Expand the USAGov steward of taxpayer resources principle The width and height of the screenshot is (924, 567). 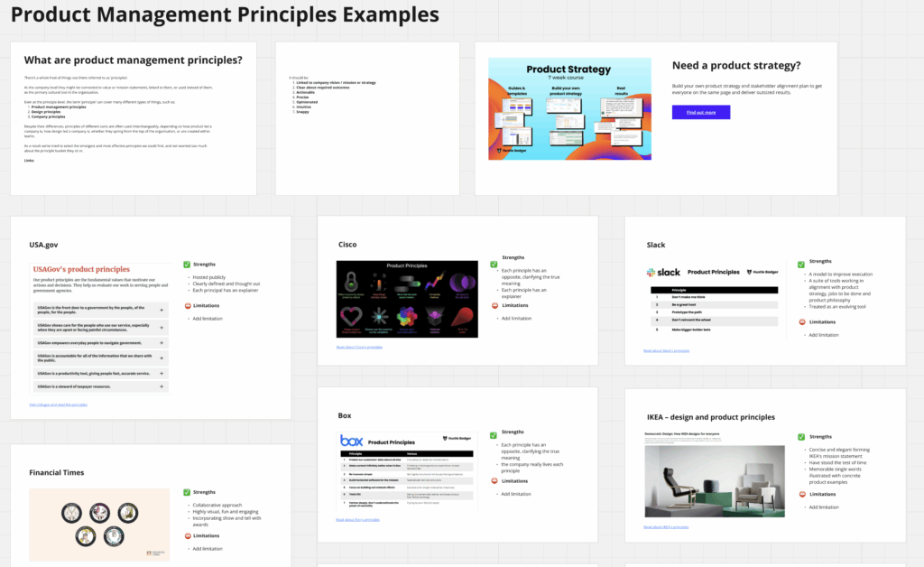pyautogui.click(x=161, y=387)
